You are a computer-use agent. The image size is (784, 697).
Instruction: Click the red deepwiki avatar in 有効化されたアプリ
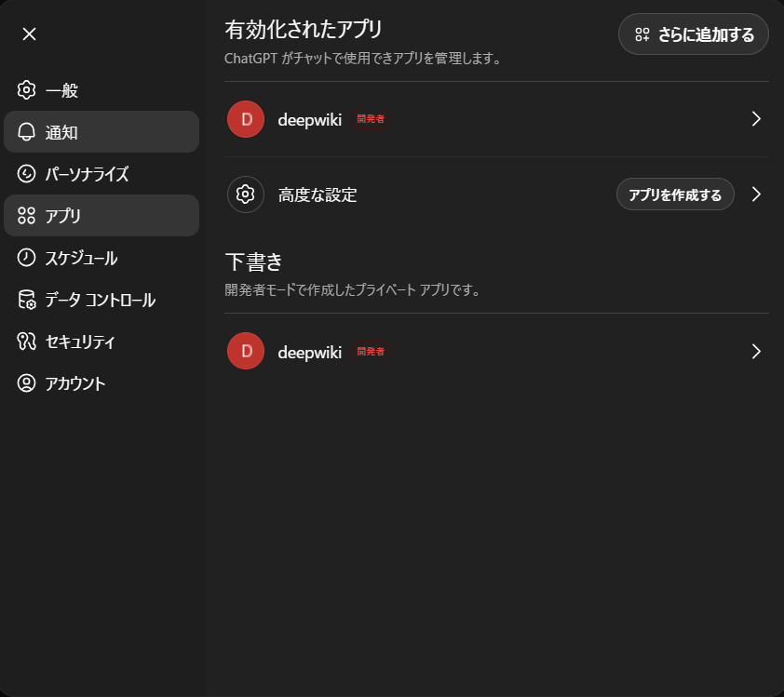click(246, 119)
